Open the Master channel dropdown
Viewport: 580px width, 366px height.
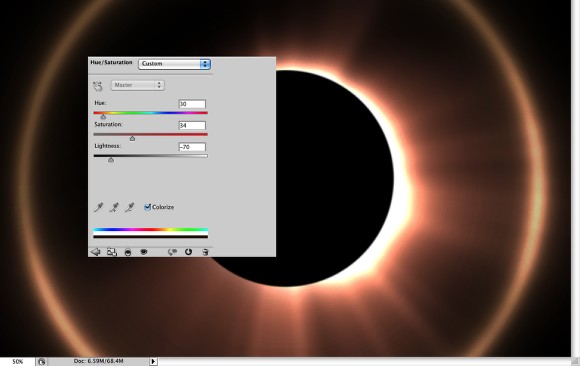click(x=138, y=85)
